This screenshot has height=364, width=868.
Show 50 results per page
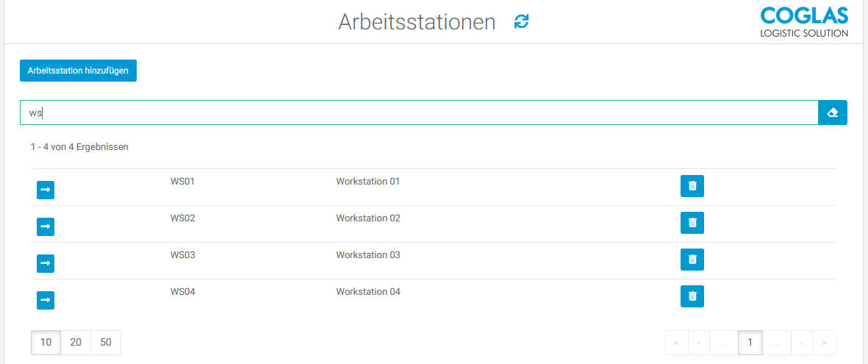pos(106,342)
